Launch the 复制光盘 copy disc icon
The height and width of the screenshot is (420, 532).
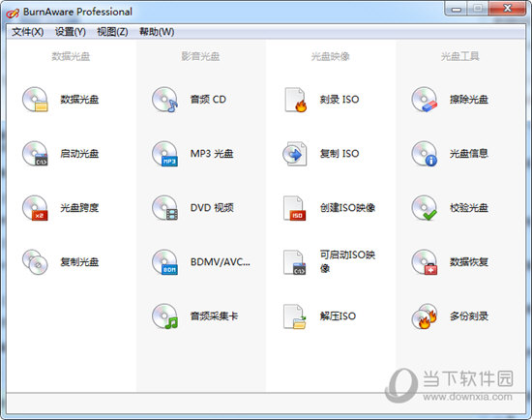point(35,262)
